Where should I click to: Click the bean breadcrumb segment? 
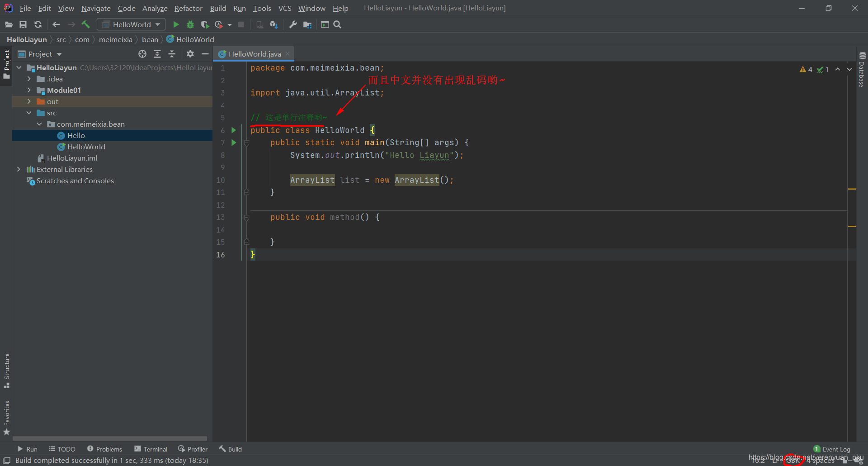150,39
